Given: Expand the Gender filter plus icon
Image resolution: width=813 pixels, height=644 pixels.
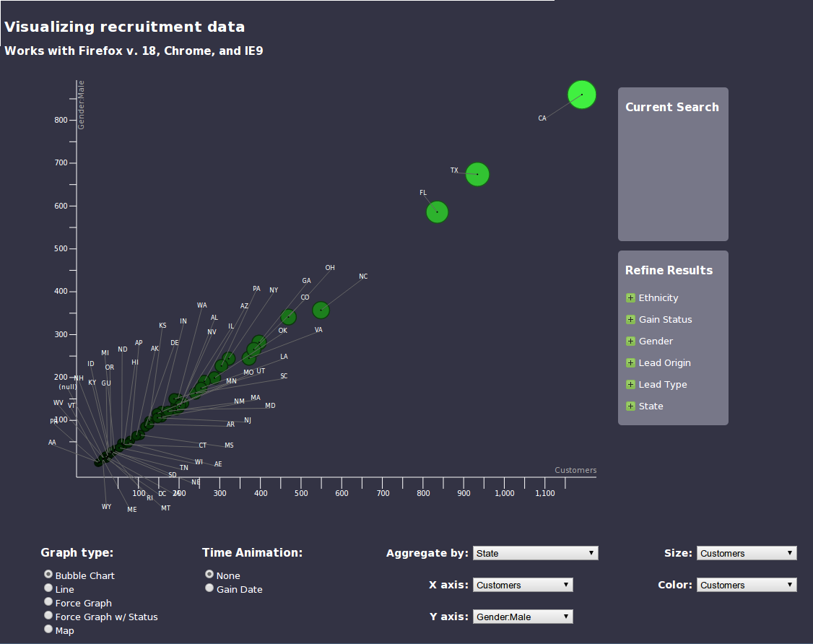Looking at the screenshot, I should (x=630, y=341).
